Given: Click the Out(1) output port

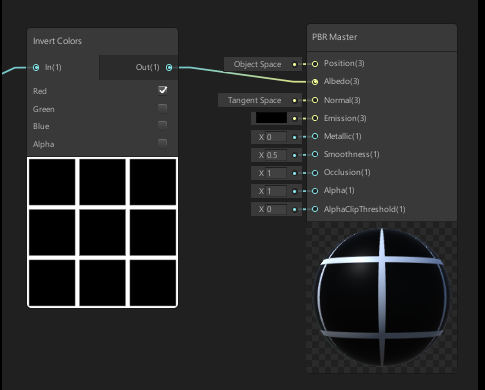Looking at the screenshot, I should pos(169,68).
